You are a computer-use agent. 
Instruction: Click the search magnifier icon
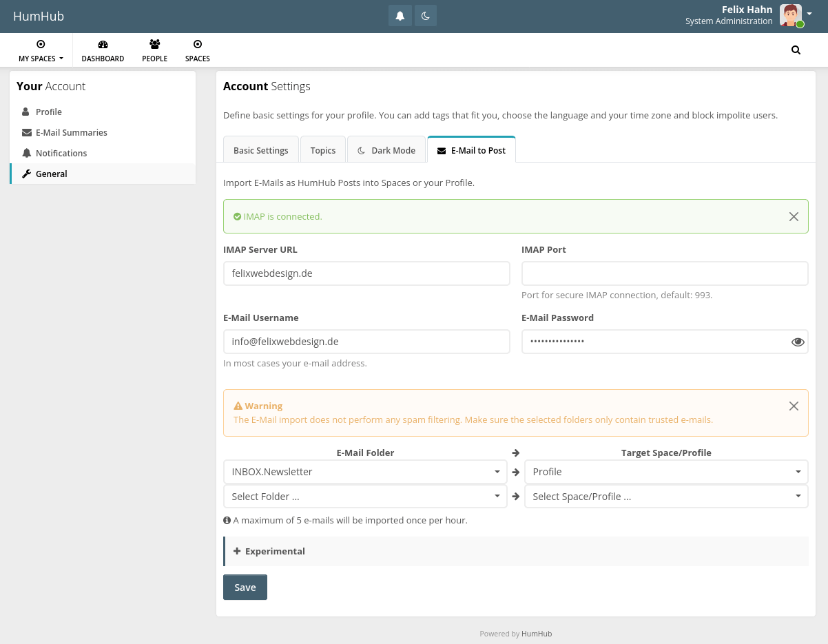[796, 50]
